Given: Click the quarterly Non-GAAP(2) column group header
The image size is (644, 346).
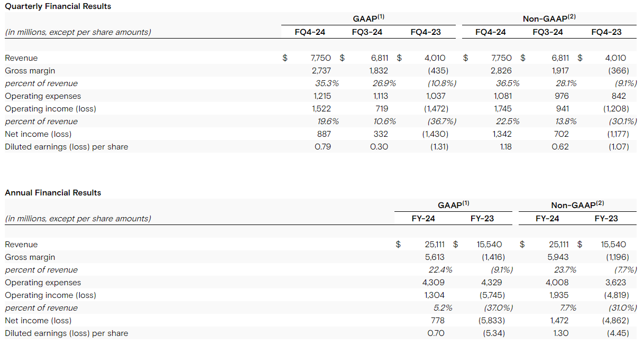Looking at the screenshot, I should tap(549, 18).
